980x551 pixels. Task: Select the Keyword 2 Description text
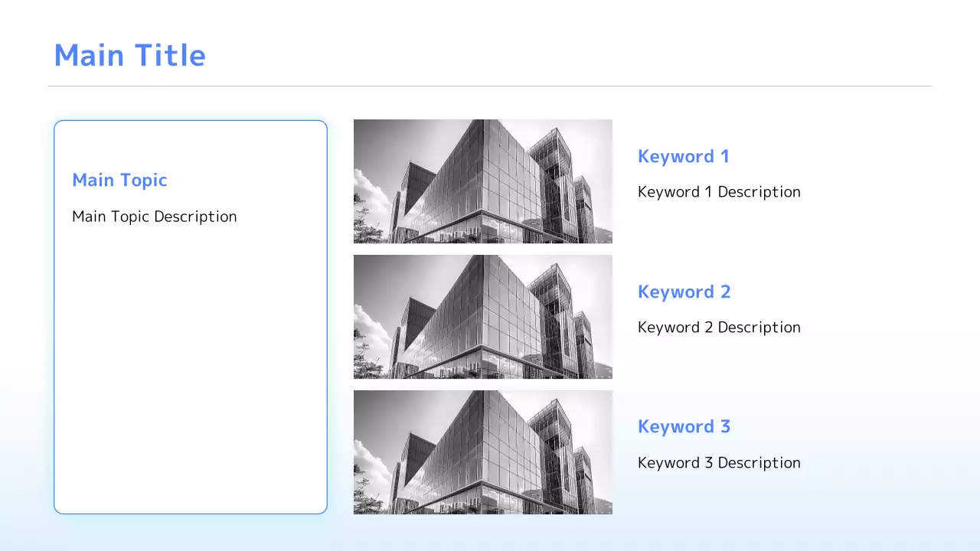tap(719, 328)
